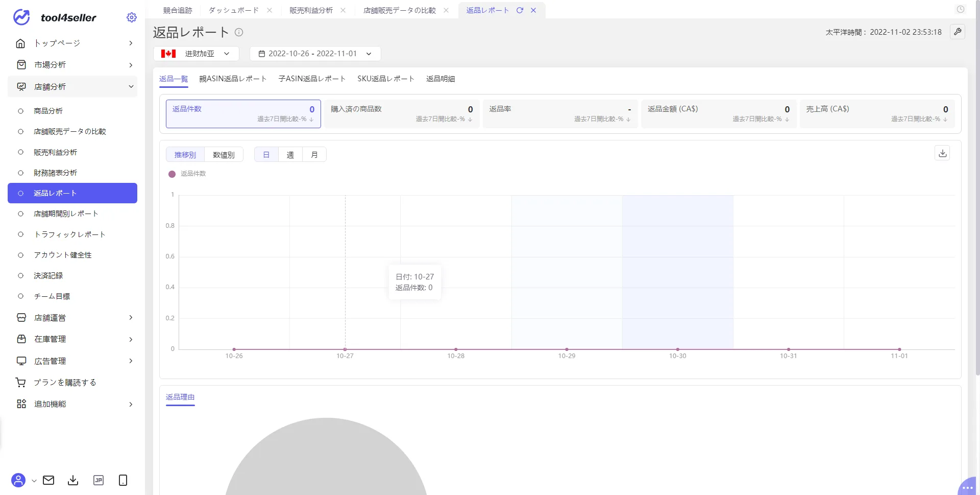Switch chart to 推移別 view
Screen dimensions: 980x495
185,155
